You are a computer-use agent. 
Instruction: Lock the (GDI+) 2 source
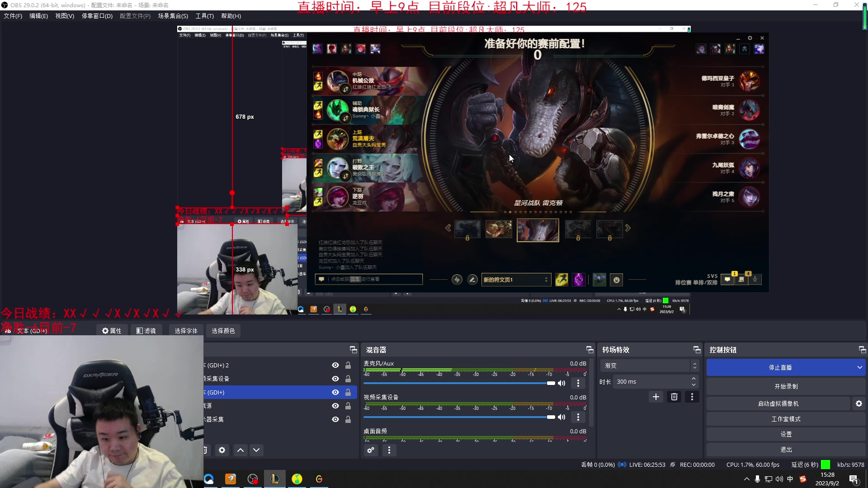point(348,365)
